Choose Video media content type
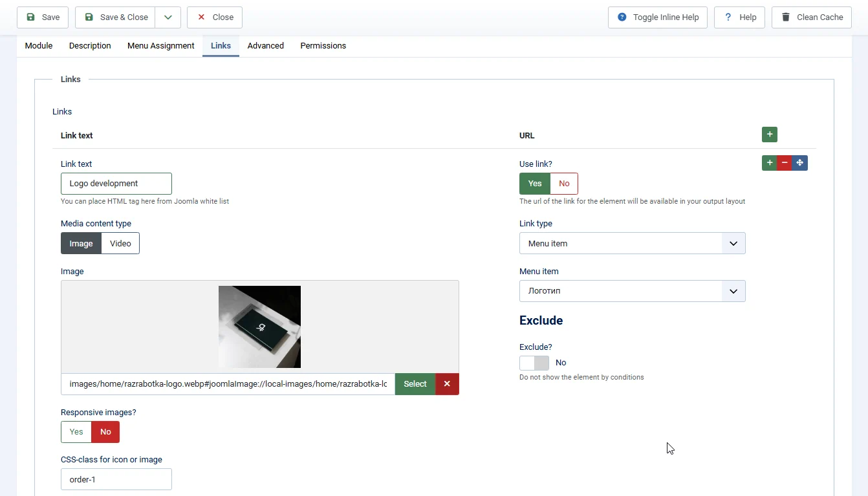The width and height of the screenshot is (868, 496). click(x=120, y=244)
